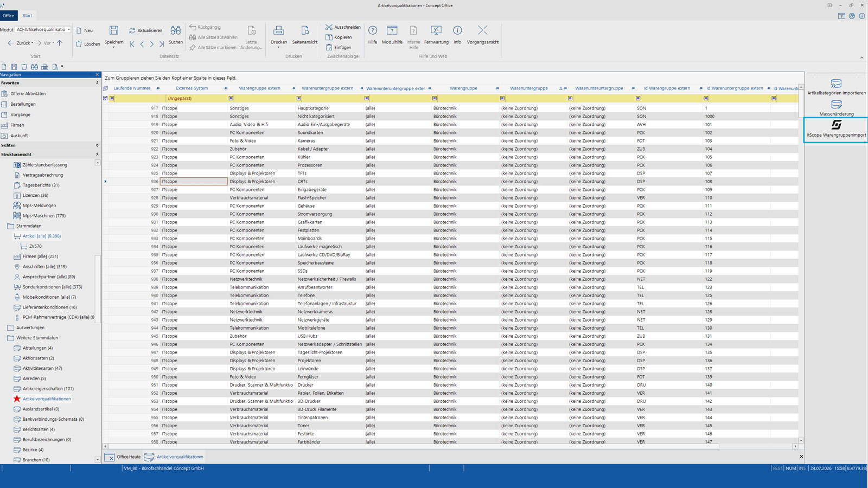Image resolution: width=868 pixels, height=488 pixels.
Task: Open quick access toolbar customize arrow
Action: 62,67
